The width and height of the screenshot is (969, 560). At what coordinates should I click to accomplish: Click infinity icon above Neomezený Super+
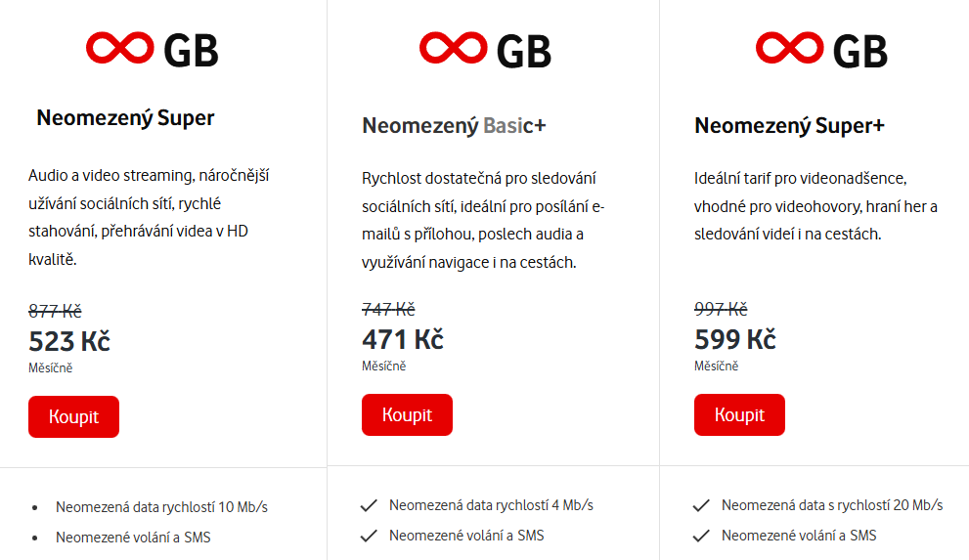789,48
